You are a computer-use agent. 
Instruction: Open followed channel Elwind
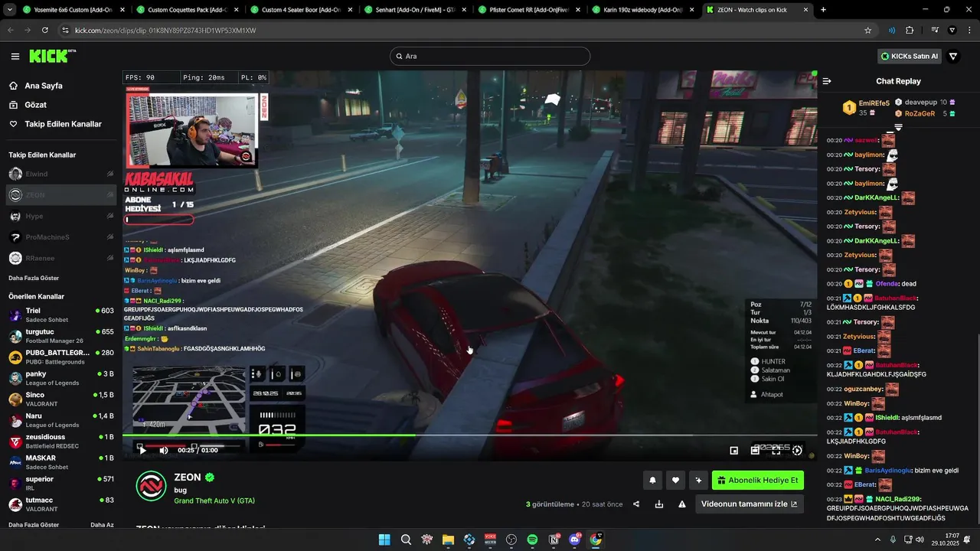[x=61, y=174]
